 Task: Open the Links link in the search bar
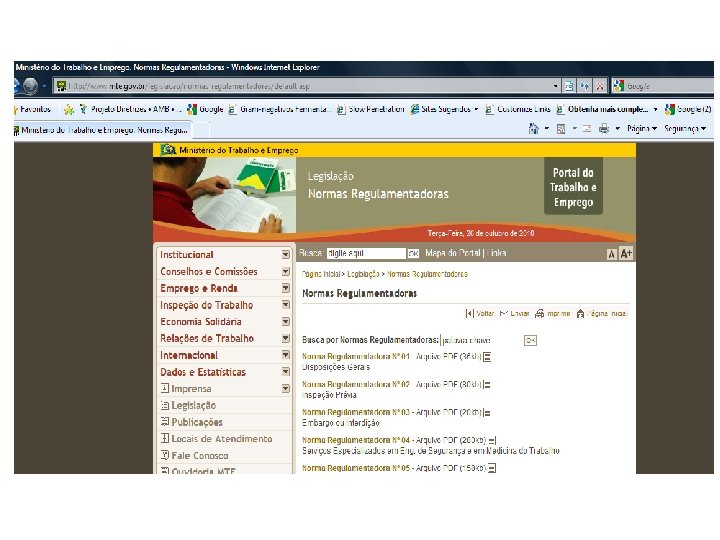point(495,253)
